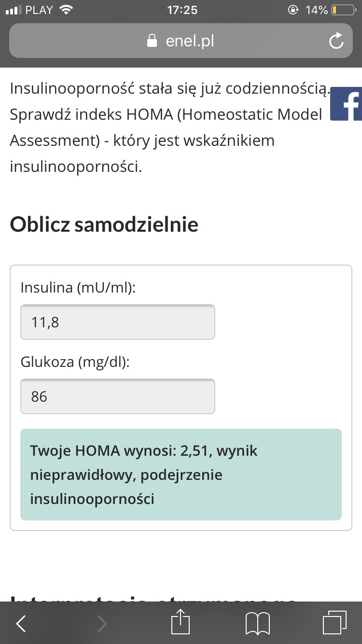Tap the Wi-Fi icon in the status bar
This screenshot has width=362, height=644.
tap(66, 10)
